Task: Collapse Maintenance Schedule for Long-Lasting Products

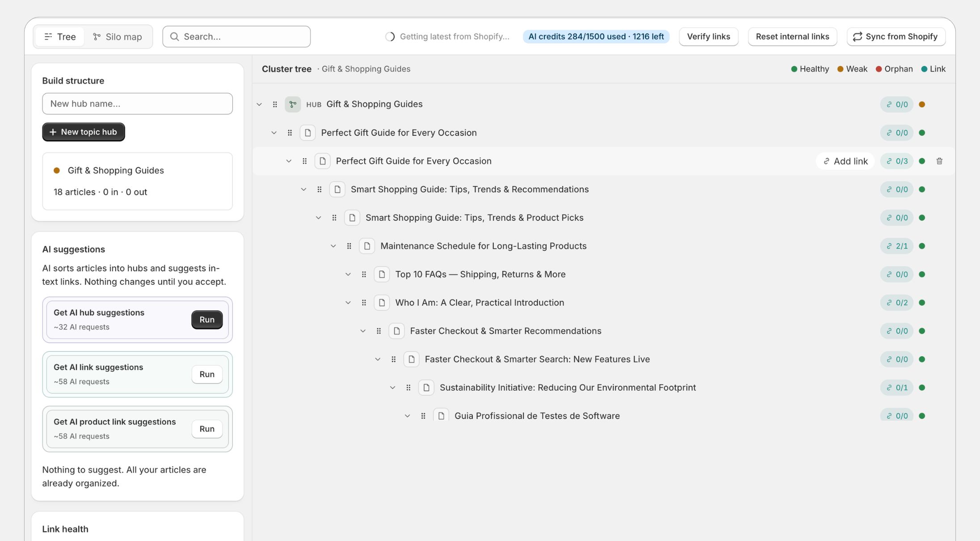Action: coord(333,246)
